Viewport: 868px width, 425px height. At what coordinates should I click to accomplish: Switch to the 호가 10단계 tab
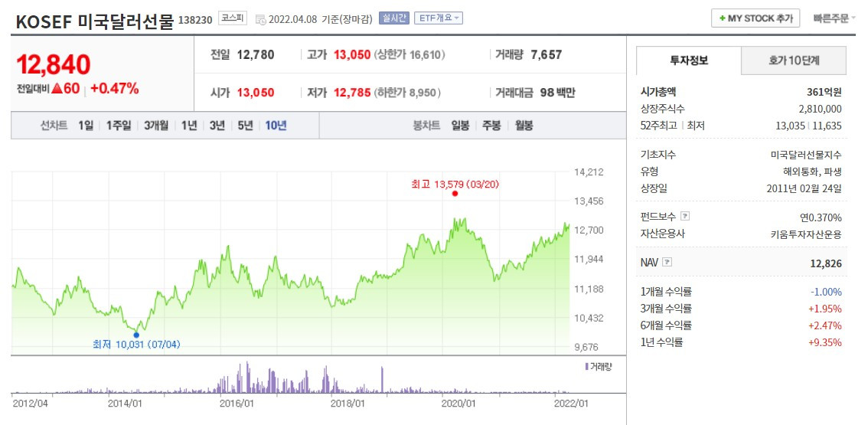[x=793, y=60]
